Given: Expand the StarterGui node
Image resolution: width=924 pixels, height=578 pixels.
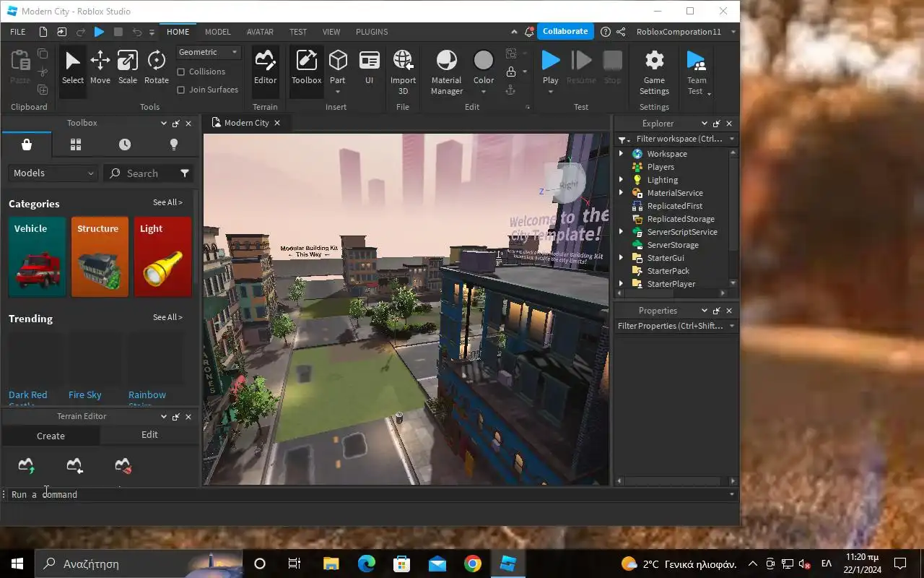Looking at the screenshot, I should point(621,258).
